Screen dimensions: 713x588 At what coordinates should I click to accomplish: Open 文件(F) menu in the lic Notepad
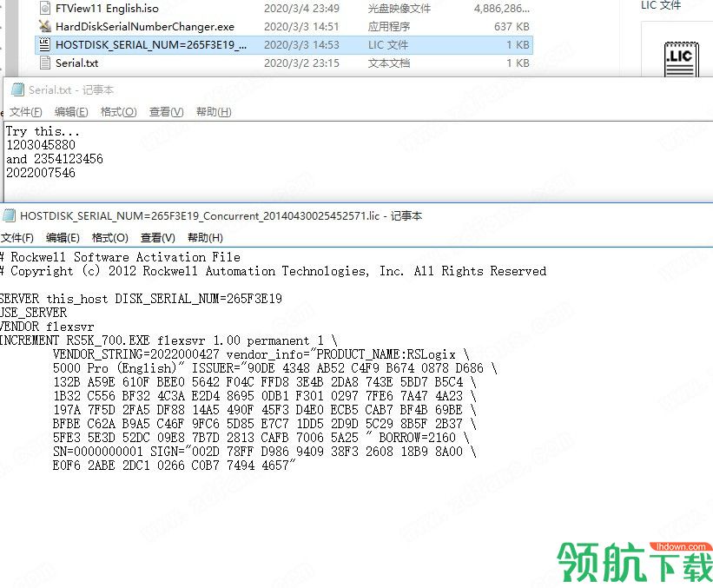(x=17, y=238)
